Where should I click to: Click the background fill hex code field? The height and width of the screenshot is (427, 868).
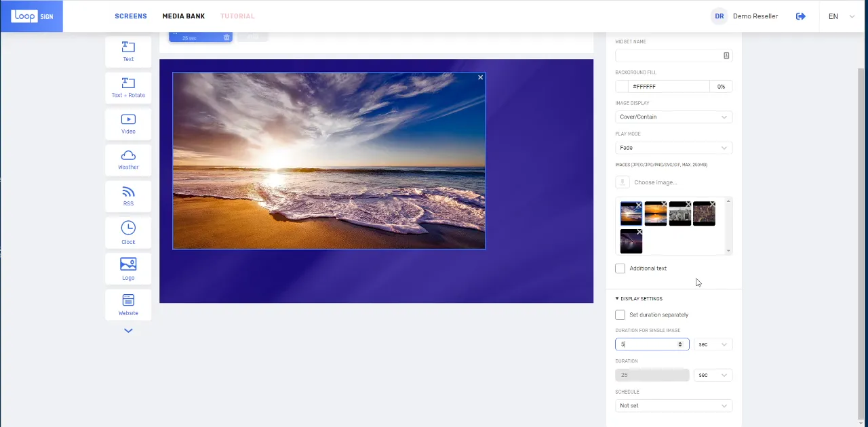click(x=669, y=87)
